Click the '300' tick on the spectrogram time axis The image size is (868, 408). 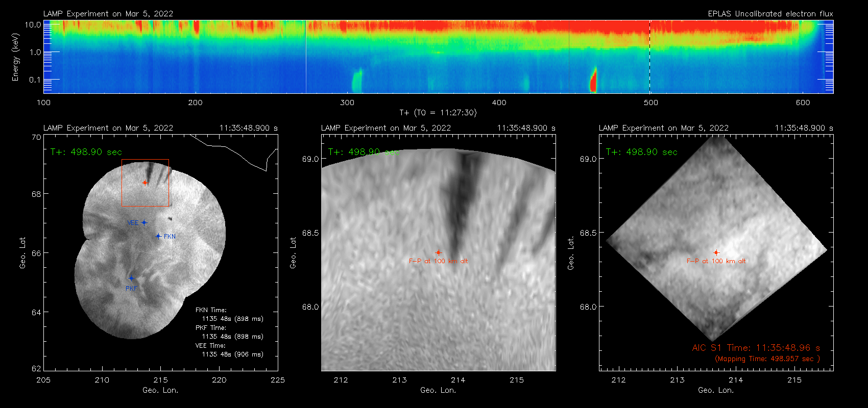coord(347,103)
